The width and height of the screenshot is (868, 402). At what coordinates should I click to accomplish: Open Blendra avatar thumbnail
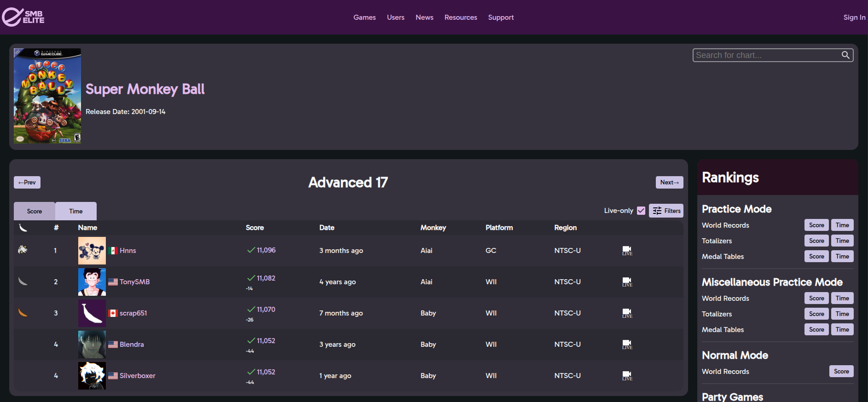point(92,345)
